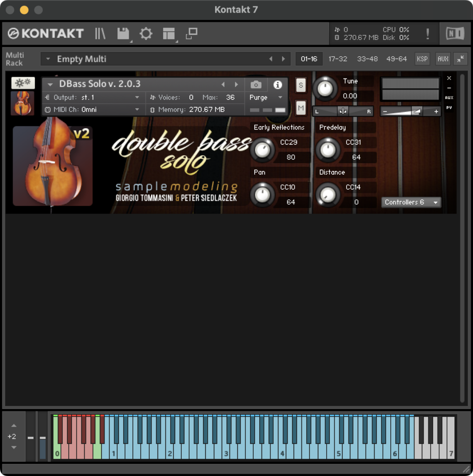Click the instrument edit wrench icon
The width and height of the screenshot is (473, 476).
[23, 83]
